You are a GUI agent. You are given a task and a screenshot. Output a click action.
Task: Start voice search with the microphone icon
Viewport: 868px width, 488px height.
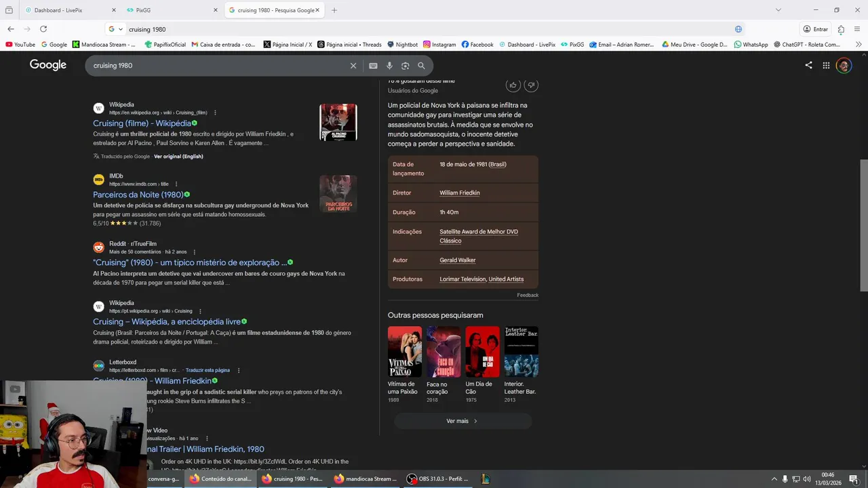[x=389, y=66]
